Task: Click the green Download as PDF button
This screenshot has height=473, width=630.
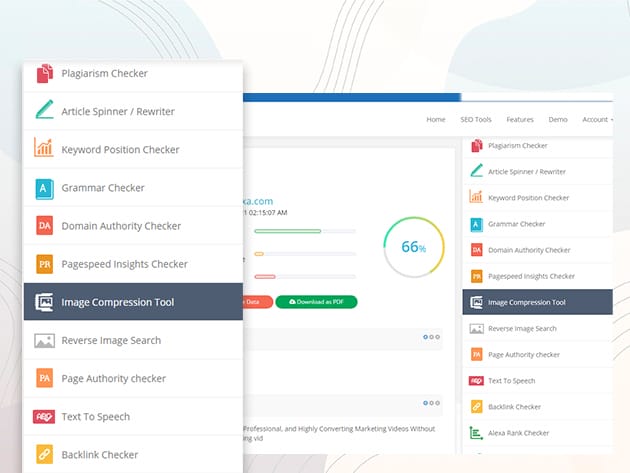Action: (x=316, y=302)
